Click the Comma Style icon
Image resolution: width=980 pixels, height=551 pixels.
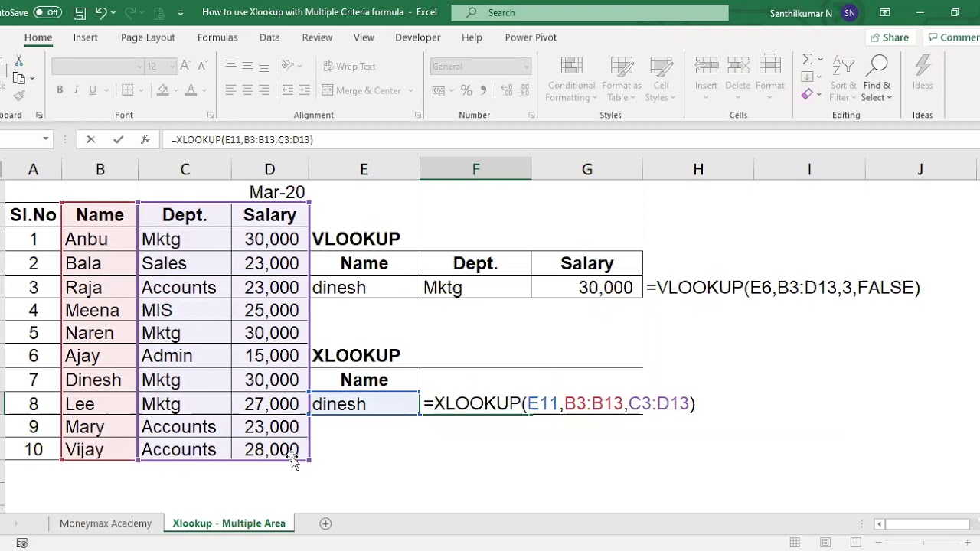pos(483,90)
